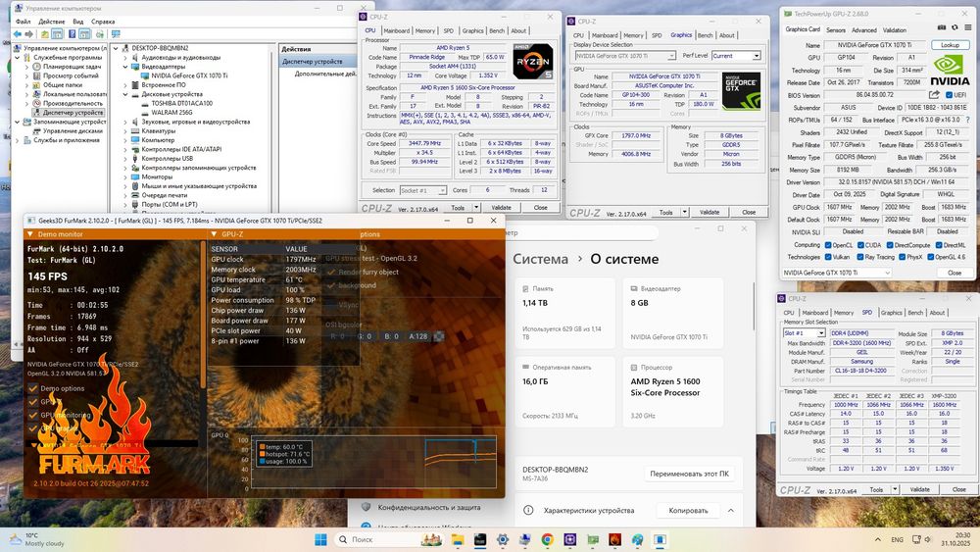Click the blue Help icon in Computer Management toolbar
The width and height of the screenshot is (980, 552).
72,33
